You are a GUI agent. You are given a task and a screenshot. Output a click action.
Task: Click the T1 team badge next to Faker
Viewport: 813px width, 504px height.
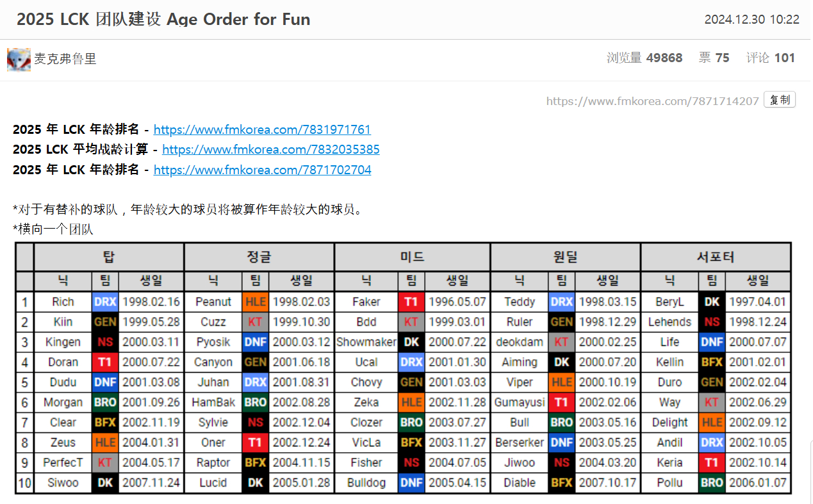click(x=411, y=302)
